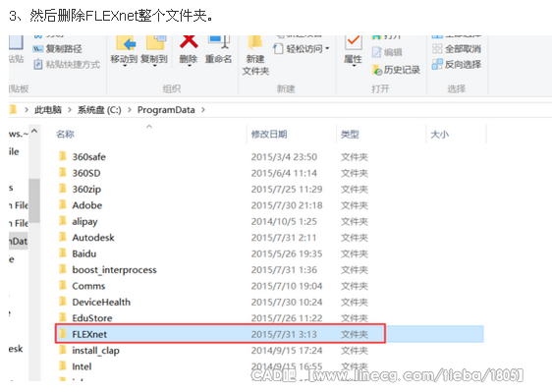Select the install_clap folder icon

[x=63, y=350]
